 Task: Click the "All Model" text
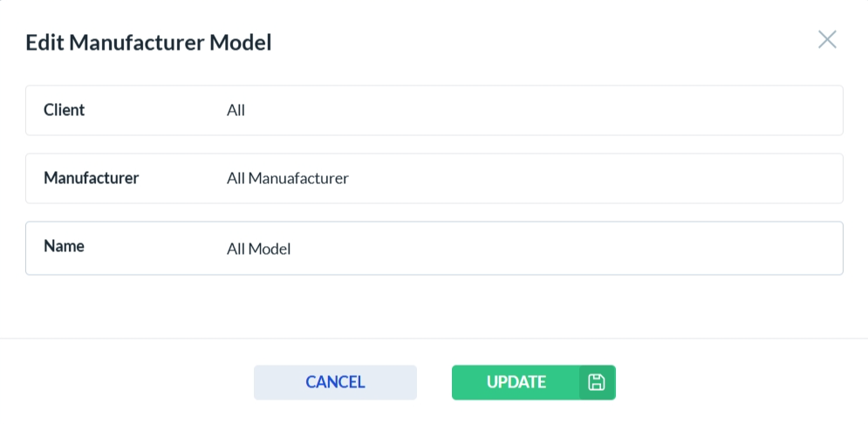[258, 249]
